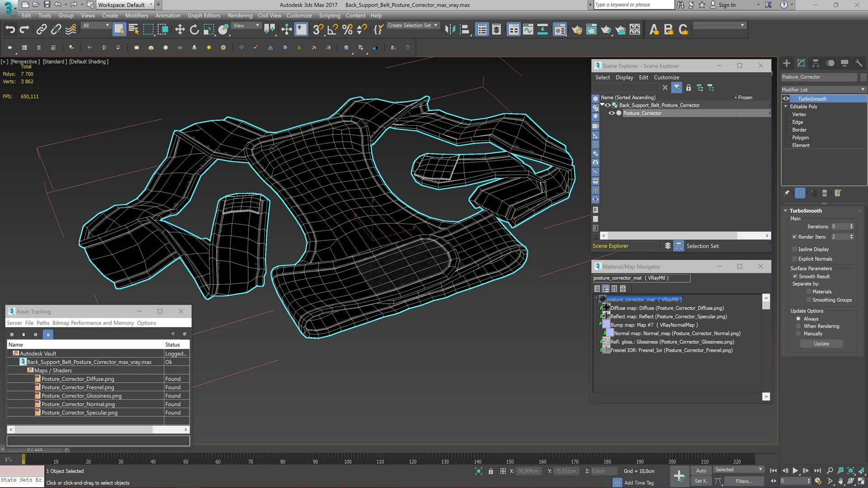Click the Play Animation button

(795, 471)
